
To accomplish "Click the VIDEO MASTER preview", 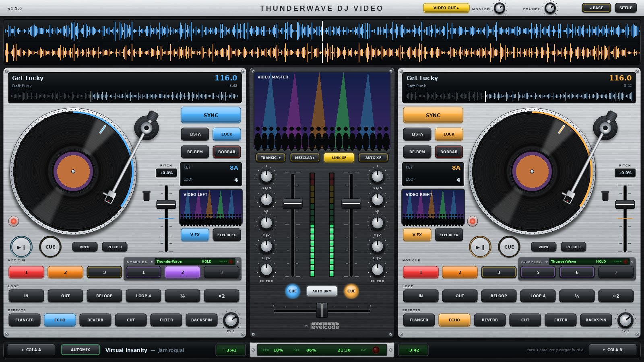I will click(322, 111).
